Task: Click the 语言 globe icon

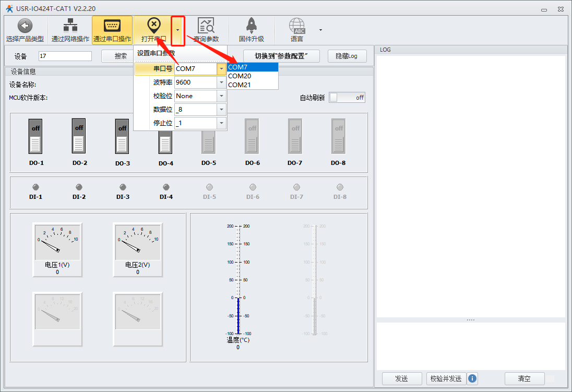Action: click(x=297, y=26)
